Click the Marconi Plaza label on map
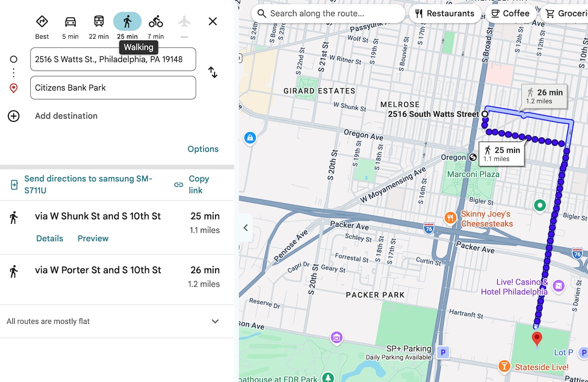Viewport: 588px width, 382px height. point(473,174)
